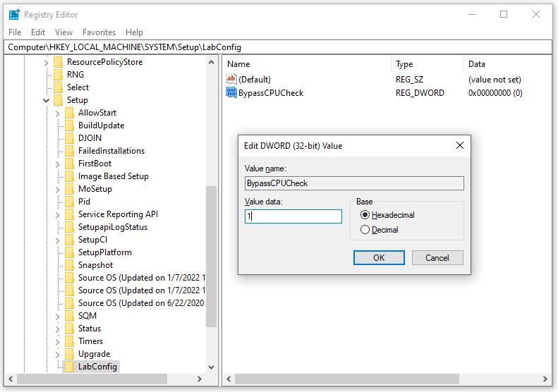Image resolution: width=558 pixels, height=392 pixels.
Task: Expand the SQM key
Action: coord(58,317)
